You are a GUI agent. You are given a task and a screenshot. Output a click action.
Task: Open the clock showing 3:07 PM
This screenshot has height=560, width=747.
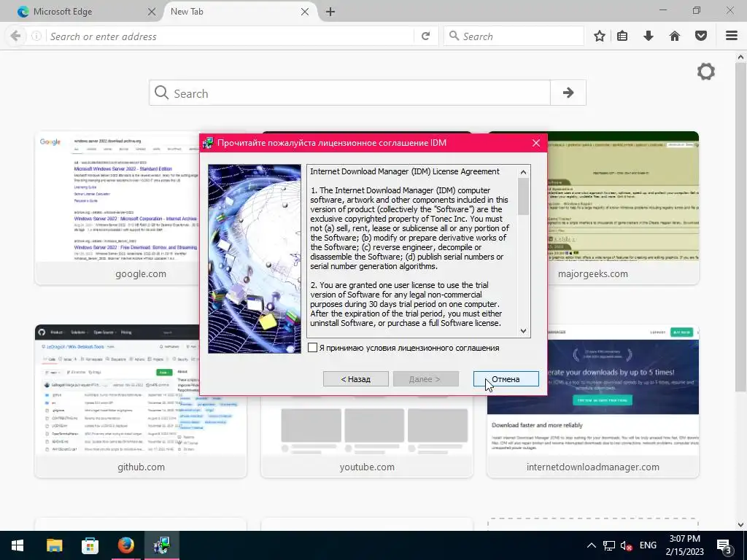[x=684, y=545]
